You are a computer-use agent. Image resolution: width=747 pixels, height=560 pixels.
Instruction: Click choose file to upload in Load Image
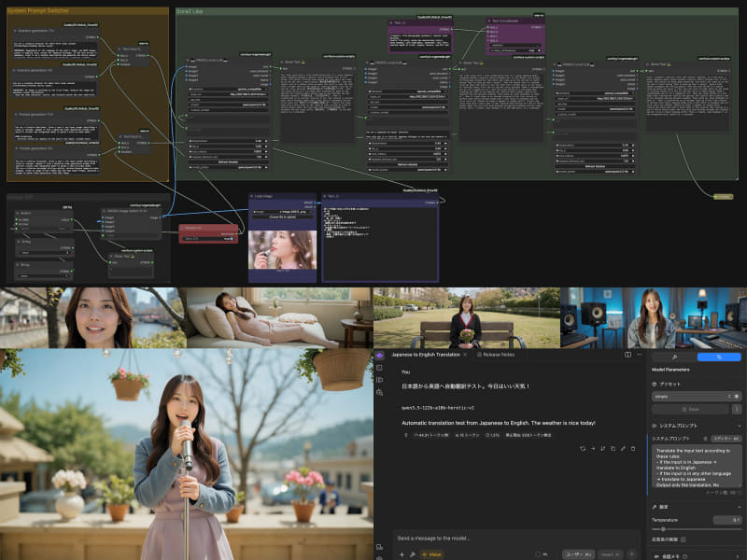tap(283, 217)
